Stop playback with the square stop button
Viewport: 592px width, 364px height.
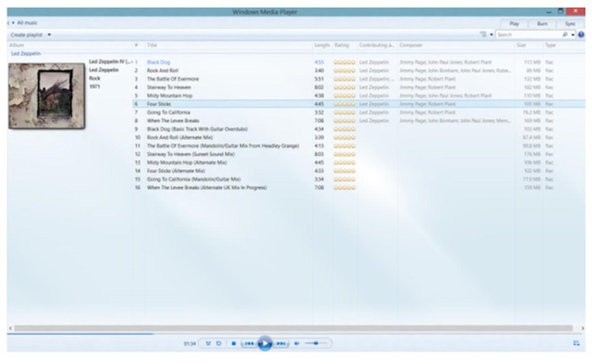[234, 343]
